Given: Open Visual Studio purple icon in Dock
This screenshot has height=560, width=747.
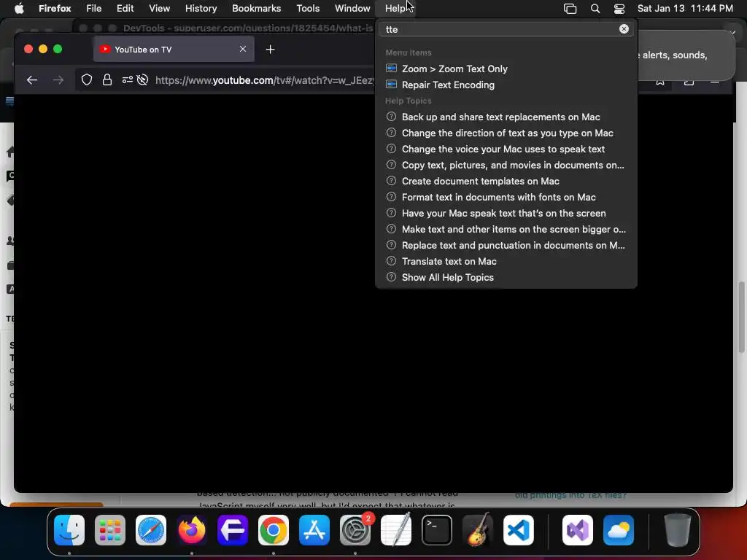Looking at the screenshot, I should pyautogui.click(x=578, y=530).
